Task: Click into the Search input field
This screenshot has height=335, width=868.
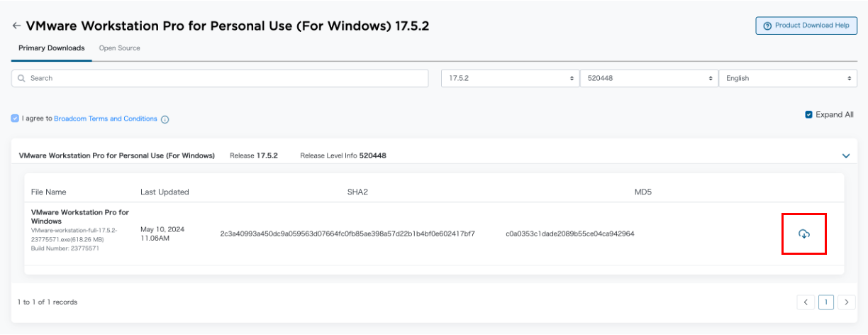Action: click(220, 78)
